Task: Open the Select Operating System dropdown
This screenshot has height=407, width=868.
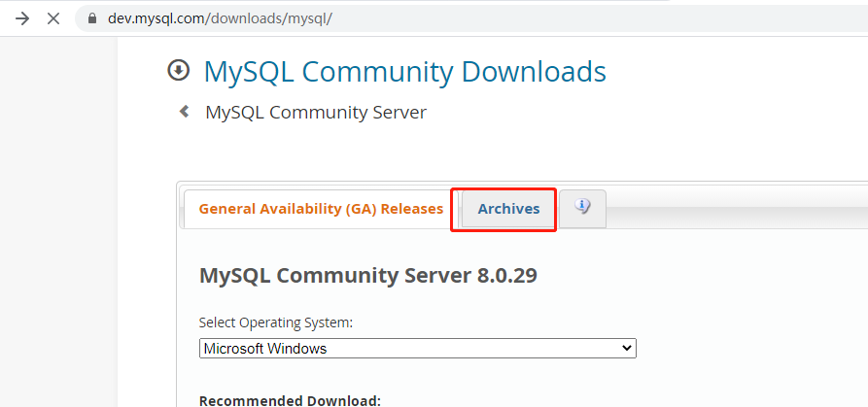Action: [417, 349]
